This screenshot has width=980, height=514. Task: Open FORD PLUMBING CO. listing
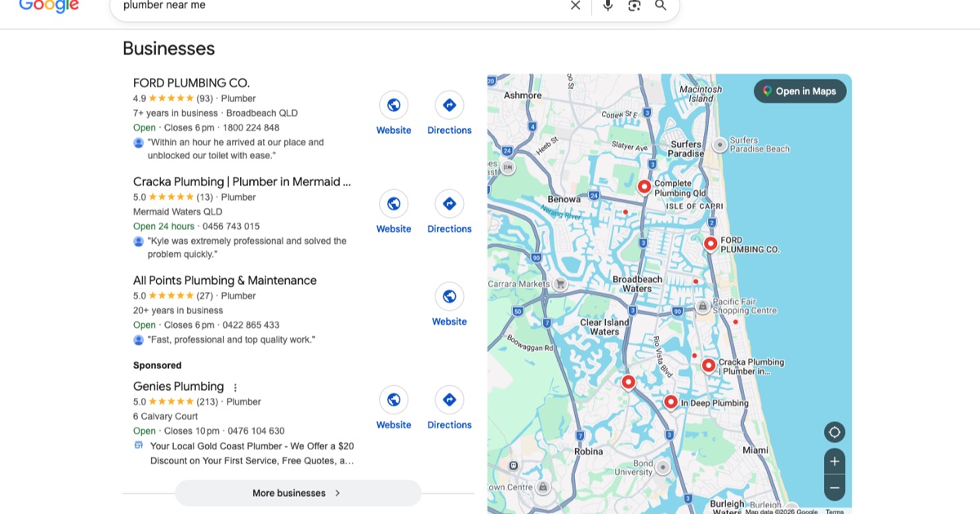[191, 83]
